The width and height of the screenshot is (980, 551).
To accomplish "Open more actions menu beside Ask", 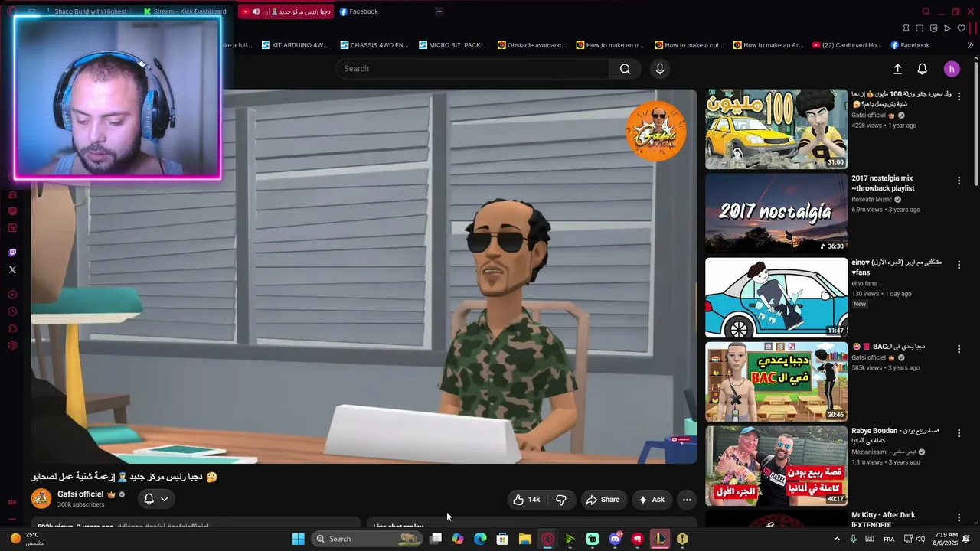I will point(687,500).
